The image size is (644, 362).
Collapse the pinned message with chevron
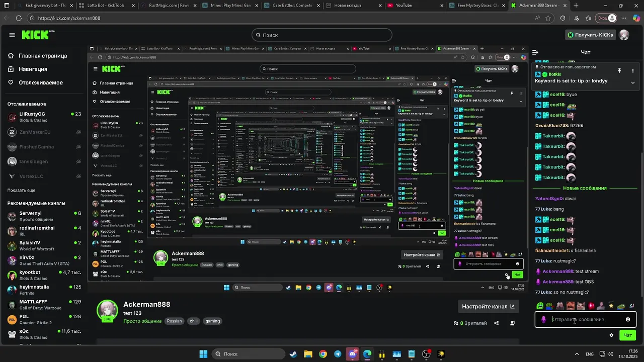pyautogui.click(x=632, y=82)
